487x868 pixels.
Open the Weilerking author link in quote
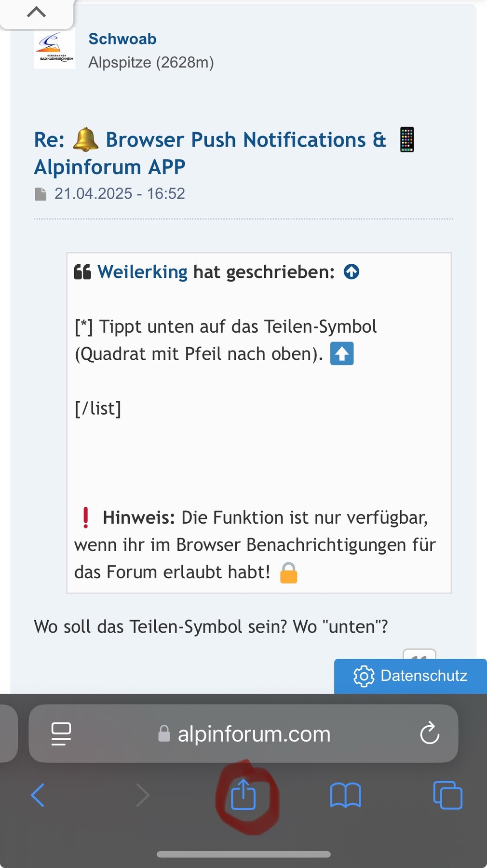coord(142,272)
